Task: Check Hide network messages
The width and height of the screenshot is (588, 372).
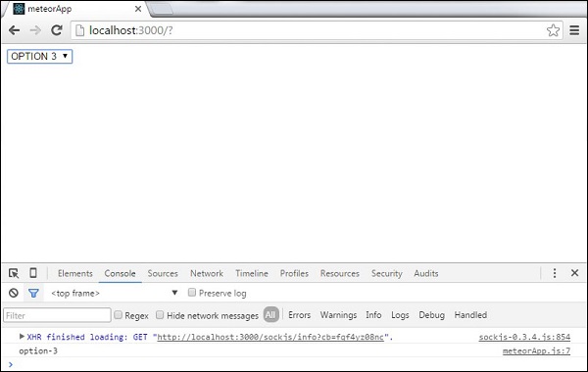Action: click(x=160, y=315)
